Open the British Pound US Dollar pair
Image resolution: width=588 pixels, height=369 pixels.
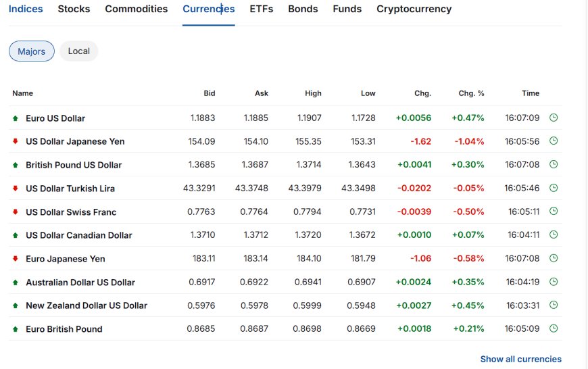pyautogui.click(x=74, y=165)
